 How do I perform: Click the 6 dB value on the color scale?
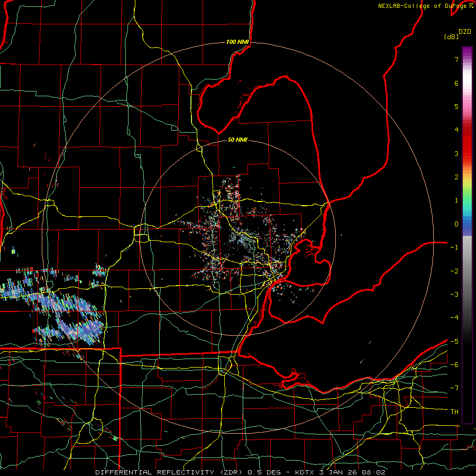[456, 83]
